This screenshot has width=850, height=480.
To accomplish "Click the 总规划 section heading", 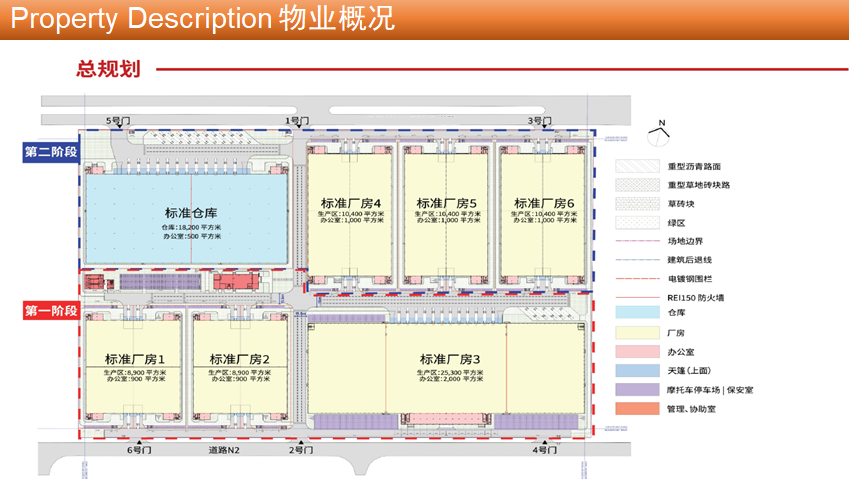I will (107, 69).
